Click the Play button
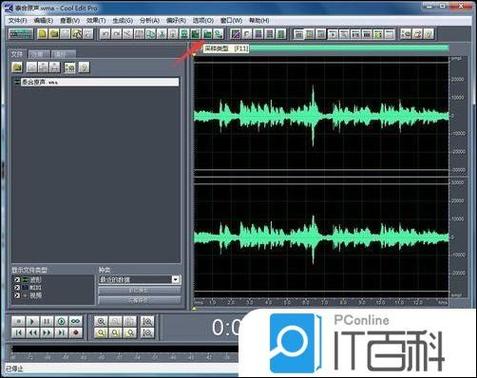Image resolution: width=477 pixels, height=378 pixels. click(33, 321)
